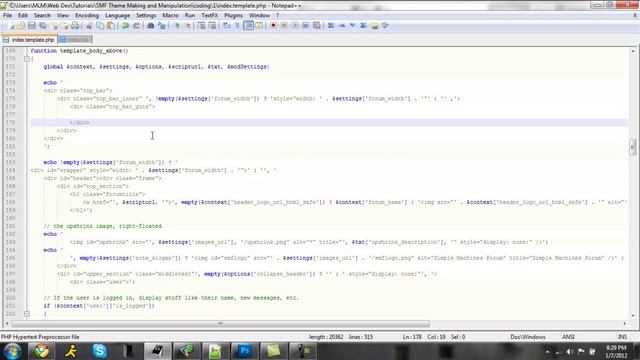Click the Print toolbar icon
This screenshot has height=360, width=640.
(75, 26)
